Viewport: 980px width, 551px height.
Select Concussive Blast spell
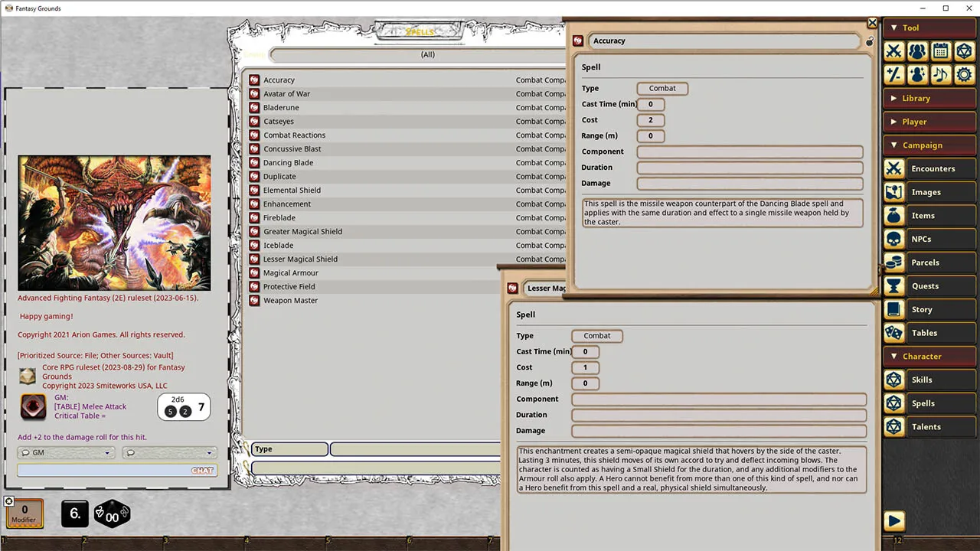tap(292, 149)
